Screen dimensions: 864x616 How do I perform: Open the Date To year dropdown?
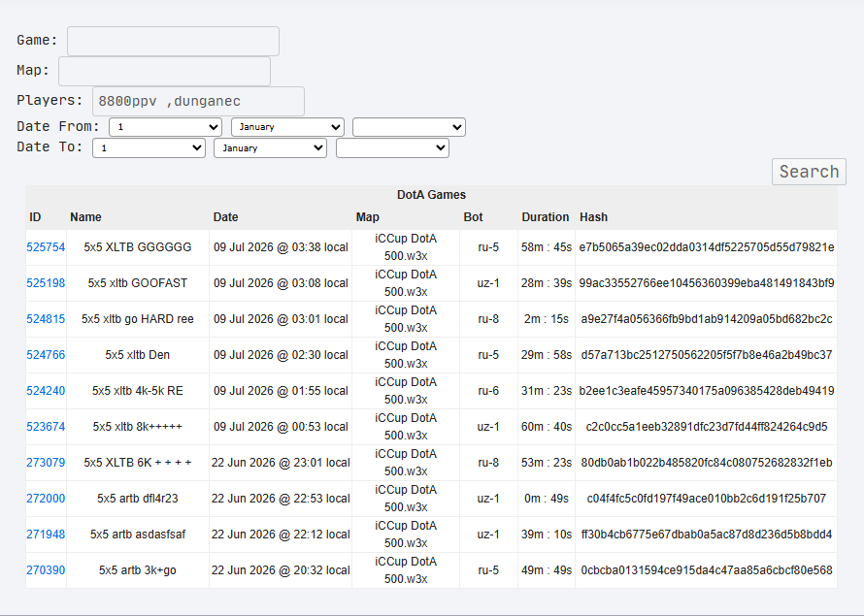(x=392, y=148)
